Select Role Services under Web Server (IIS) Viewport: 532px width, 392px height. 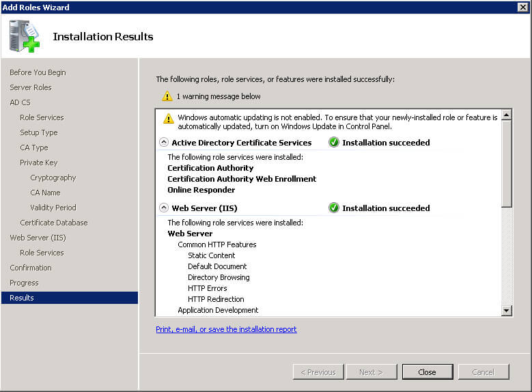[x=42, y=253]
